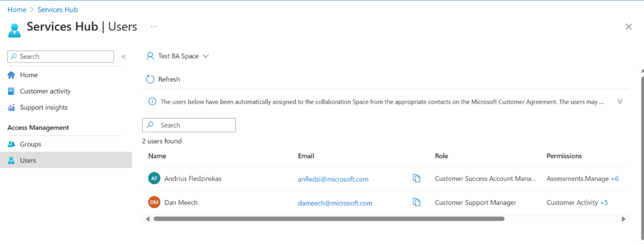Image resolution: width=644 pixels, height=245 pixels.
Task: Click the DM avatar for Dan Meech
Action: (x=154, y=202)
